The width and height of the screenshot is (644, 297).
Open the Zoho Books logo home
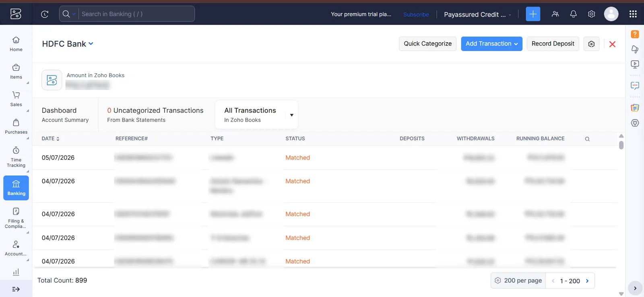tap(16, 14)
